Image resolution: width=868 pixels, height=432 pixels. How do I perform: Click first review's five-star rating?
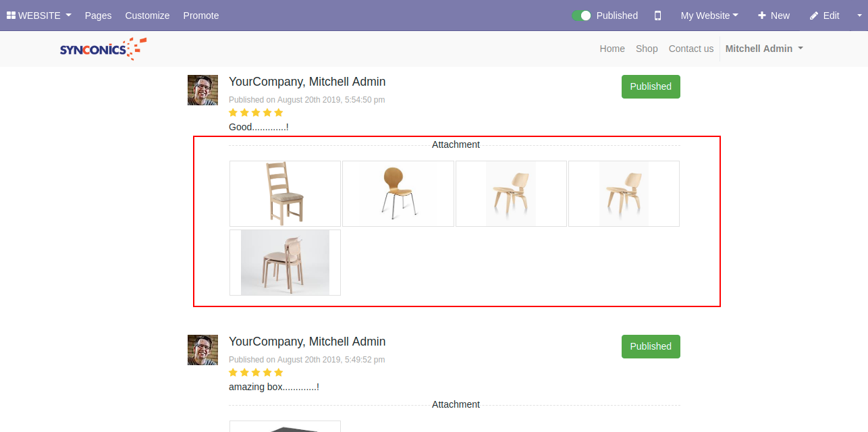point(256,113)
